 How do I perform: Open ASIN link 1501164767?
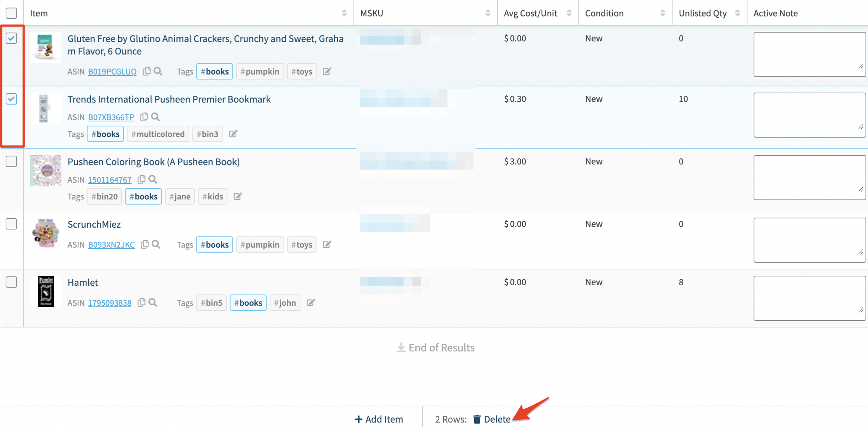[x=109, y=180]
